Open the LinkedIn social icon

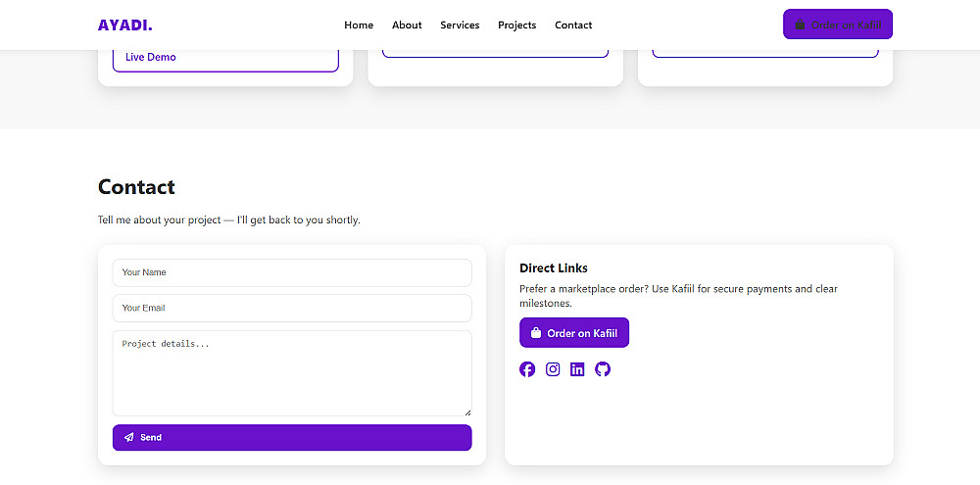point(577,369)
